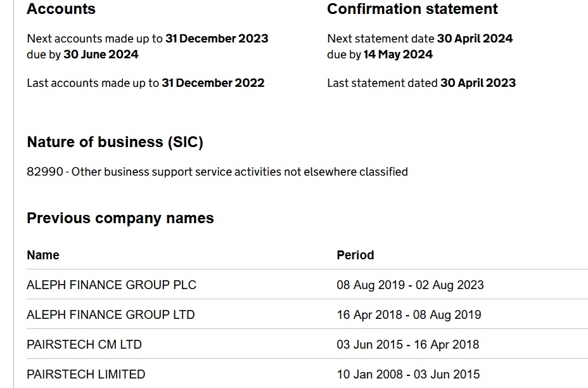Click the Nature of business (SIC) heading
The image size is (588, 388).
click(x=115, y=142)
